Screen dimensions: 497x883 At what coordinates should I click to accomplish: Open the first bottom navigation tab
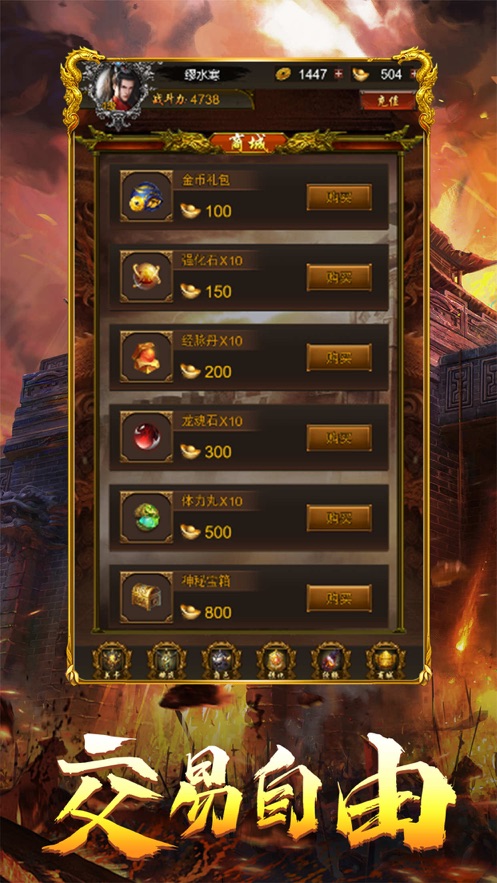112,661
